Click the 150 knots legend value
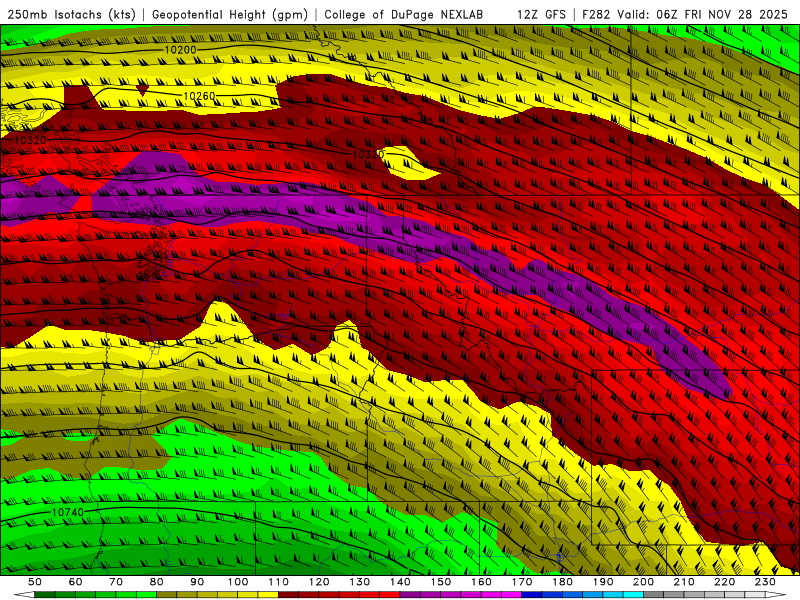This screenshot has height=600, width=800. [x=441, y=582]
